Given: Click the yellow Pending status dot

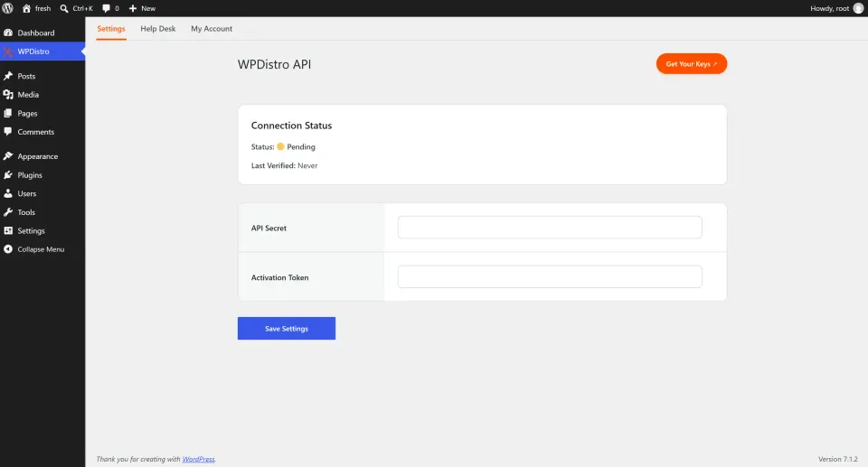Looking at the screenshot, I should (x=280, y=146).
